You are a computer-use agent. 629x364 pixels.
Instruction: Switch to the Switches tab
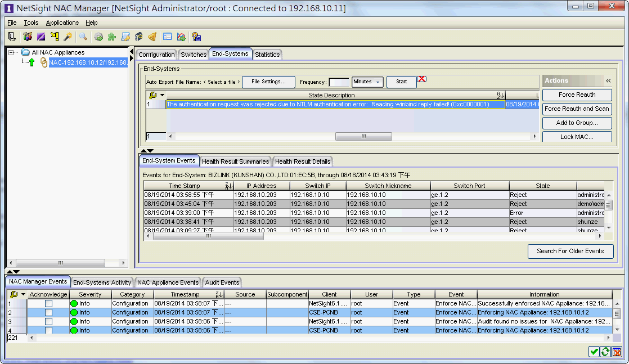coord(194,55)
